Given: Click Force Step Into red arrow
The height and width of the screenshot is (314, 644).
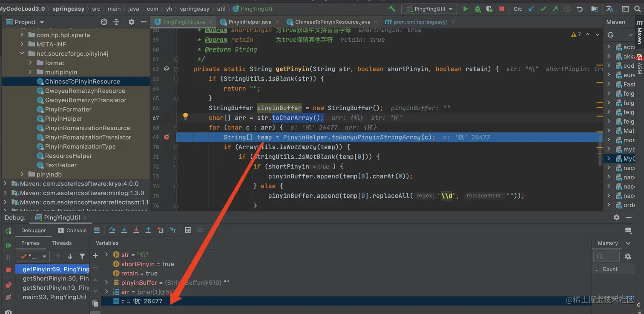Looking at the screenshot, I should 136,230.
